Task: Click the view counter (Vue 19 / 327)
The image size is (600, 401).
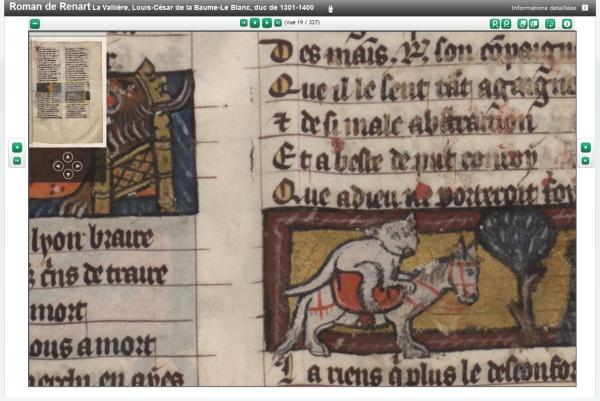Action: click(x=302, y=23)
